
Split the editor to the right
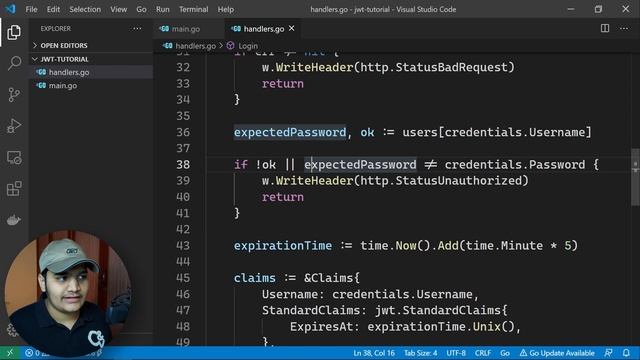point(605,28)
